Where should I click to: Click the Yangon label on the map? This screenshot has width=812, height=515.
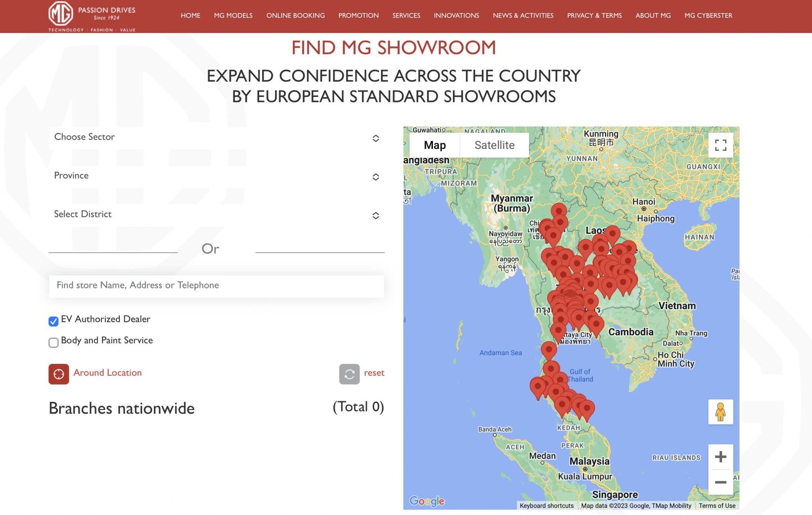click(507, 259)
